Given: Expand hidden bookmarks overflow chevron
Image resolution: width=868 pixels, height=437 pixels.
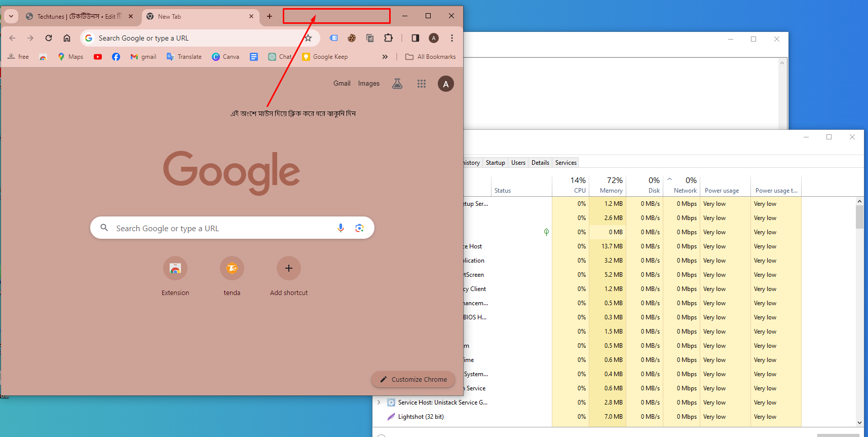Looking at the screenshot, I should pos(385,57).
